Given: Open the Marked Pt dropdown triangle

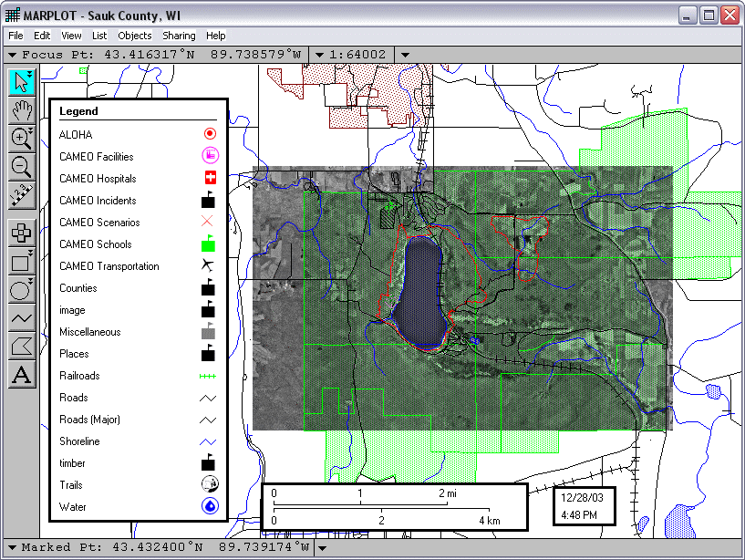Looking at the screenshot, I should point(13,547).
